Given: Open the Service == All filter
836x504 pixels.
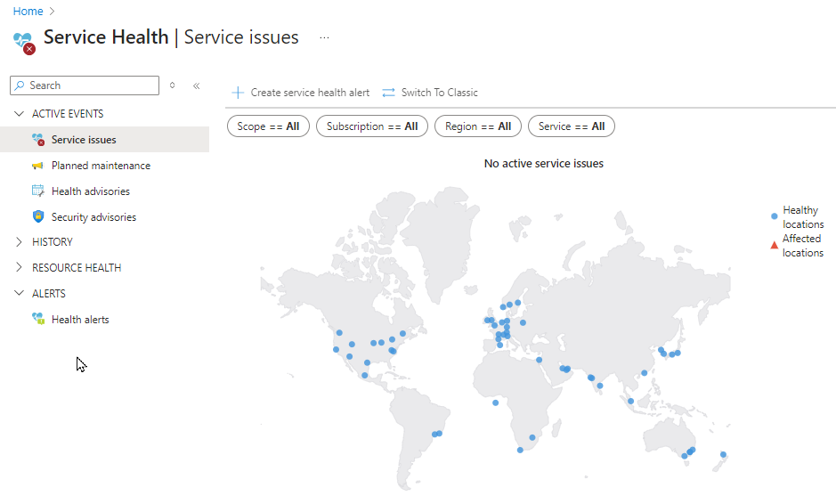Looking at the screenshot, I should pos(571,126).
